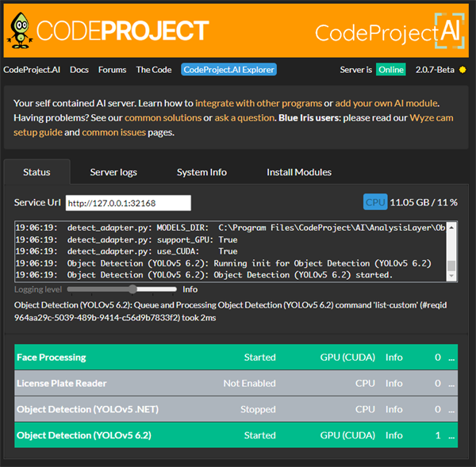Follow 'add your own AI module' link
476x467 pixels.
(x=386, y=104)
